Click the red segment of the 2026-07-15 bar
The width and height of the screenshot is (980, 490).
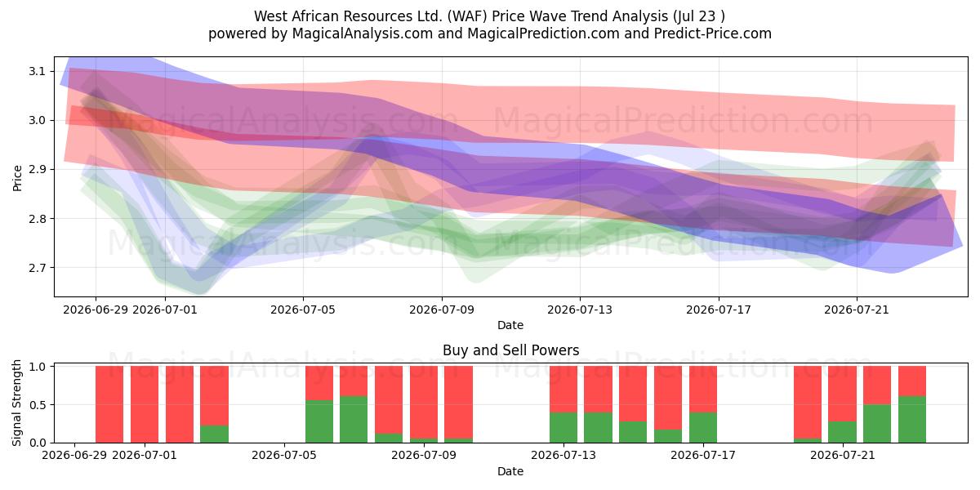coord(633,394)
